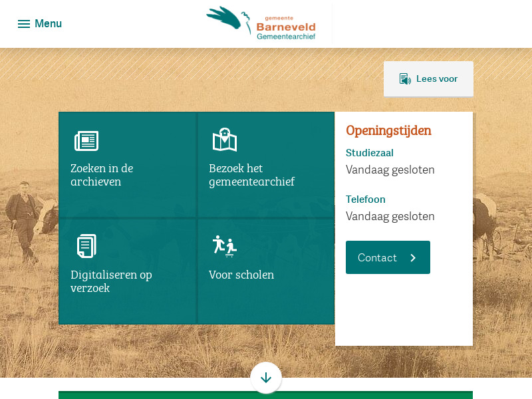Click the map location icon above Bezoek het gemeentearchief
Image resolution: width=532 pixels, height=399 pixels.
pyautogui.click(x=224, y=140)
